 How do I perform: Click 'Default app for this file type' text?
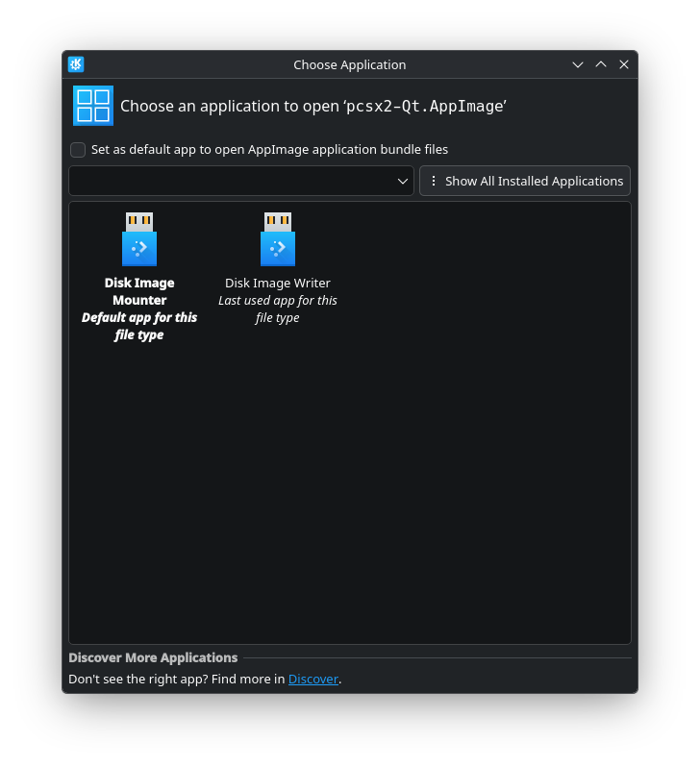[139, 326]
